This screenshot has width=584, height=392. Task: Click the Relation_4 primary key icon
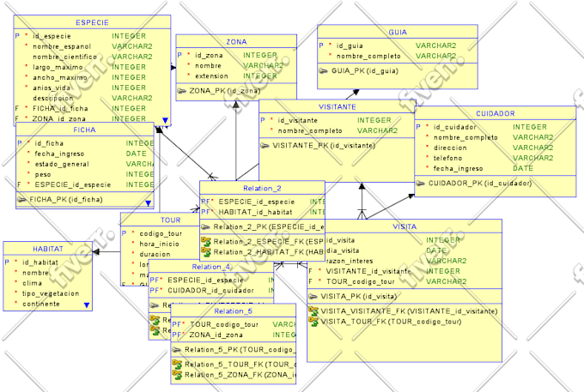155,305
